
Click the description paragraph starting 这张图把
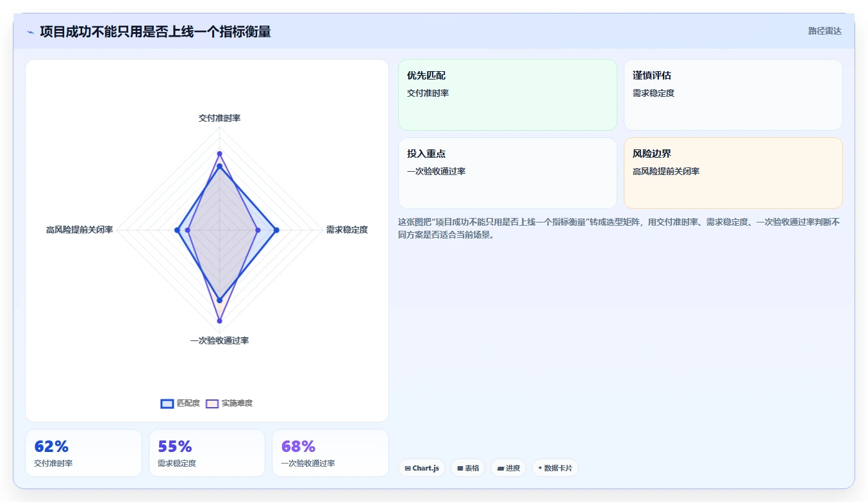tap(619, 228)
